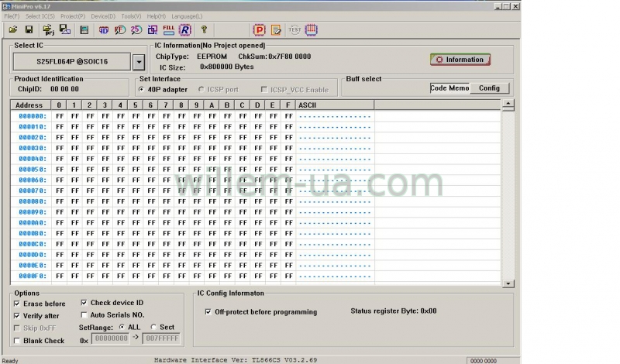Open the Device(D) menu

(x=103, y=16)
